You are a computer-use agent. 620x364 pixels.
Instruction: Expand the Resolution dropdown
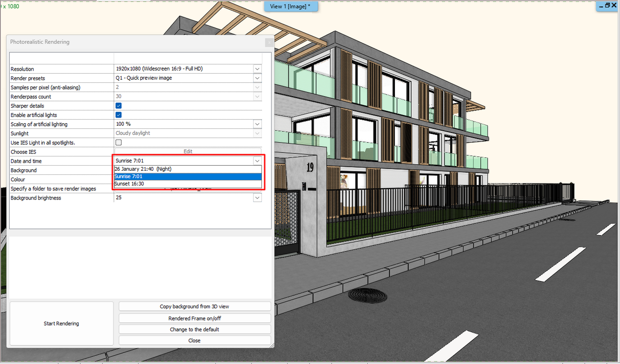[257, 69]
